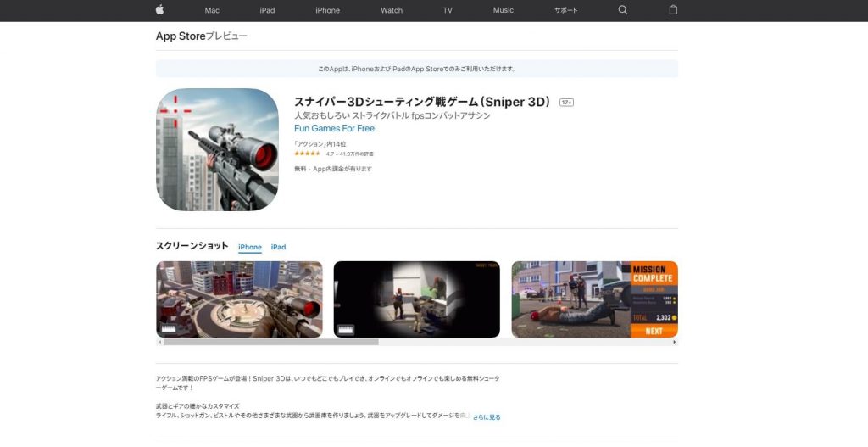Screen dimensions: 868x447
Task: Open the Mac menu item
Action: click(x=212, y=10)
